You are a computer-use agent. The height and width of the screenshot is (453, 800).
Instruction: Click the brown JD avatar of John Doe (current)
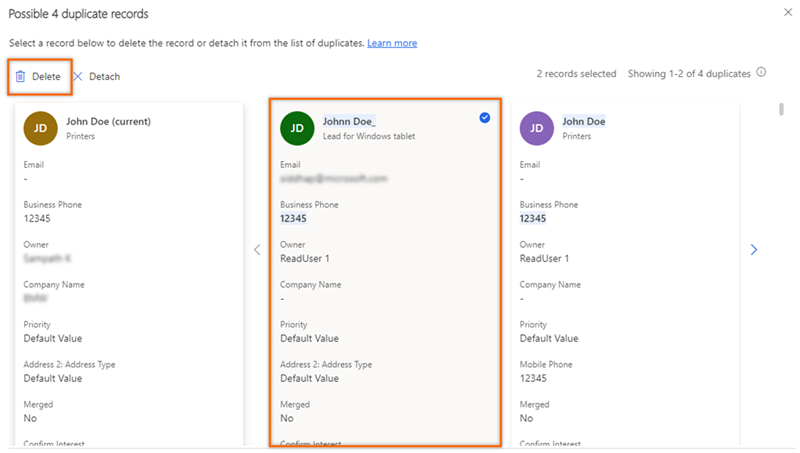click(x=40, y=129)
